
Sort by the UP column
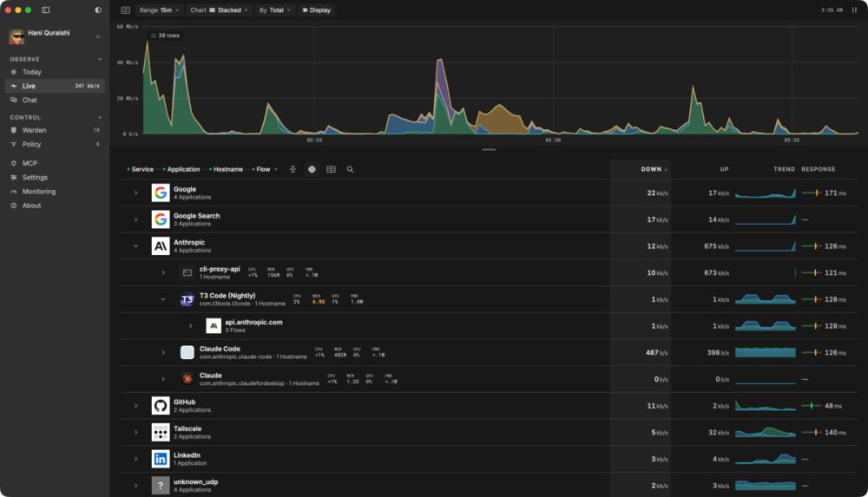point(724,169)
